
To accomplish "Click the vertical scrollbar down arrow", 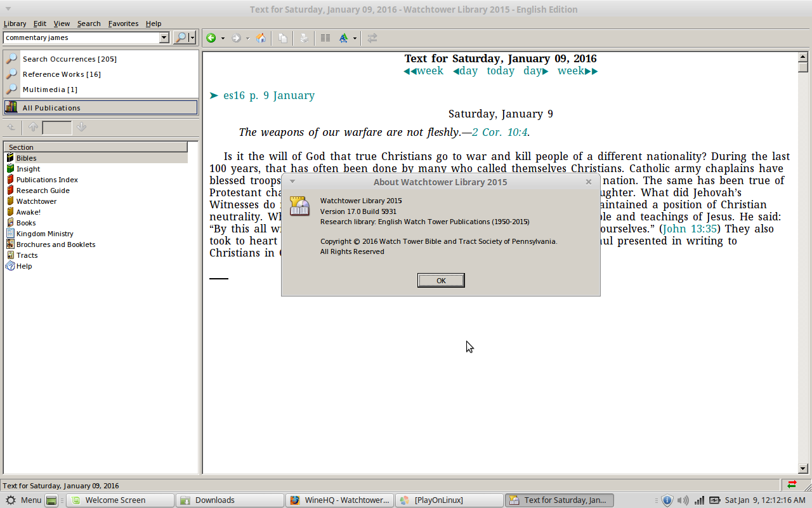I will 802,469.
